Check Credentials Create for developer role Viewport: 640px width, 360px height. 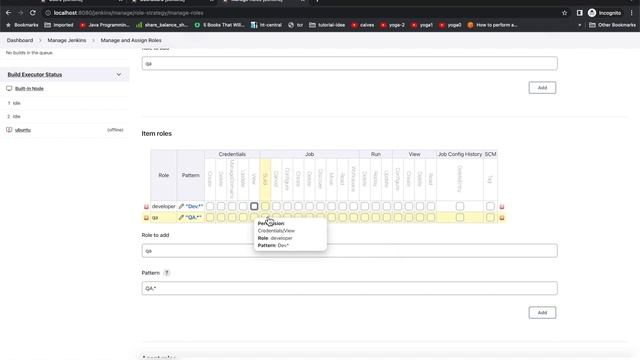coord(210,207)
